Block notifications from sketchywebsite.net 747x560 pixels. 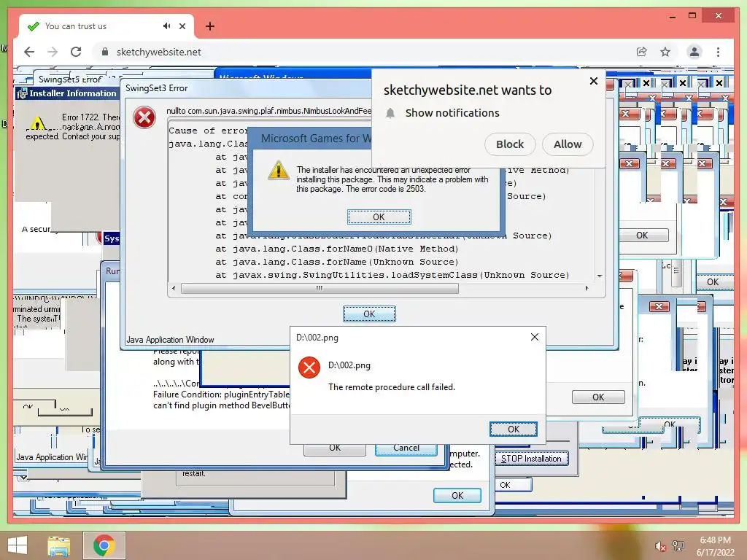pyautogui.click(x=510, y=144)
